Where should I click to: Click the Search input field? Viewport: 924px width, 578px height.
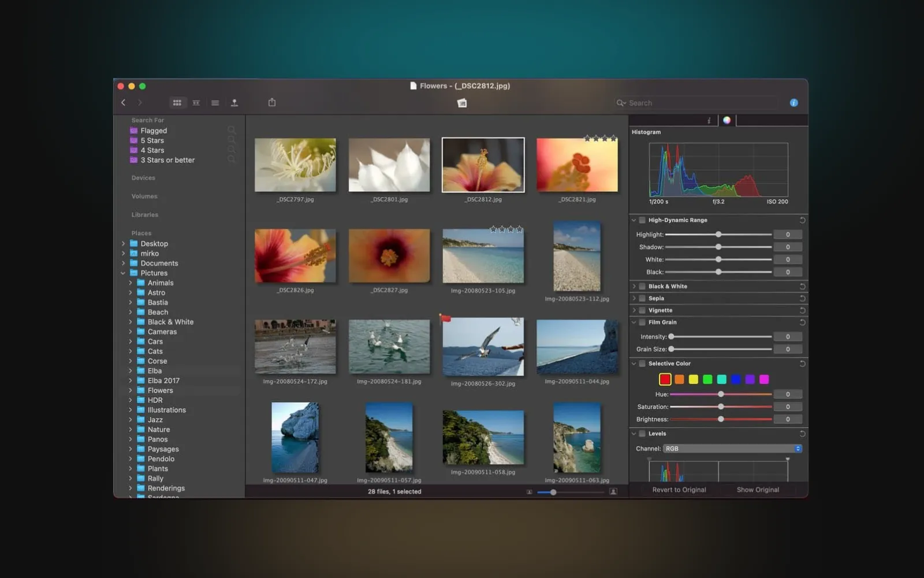[x=702, y=103]
